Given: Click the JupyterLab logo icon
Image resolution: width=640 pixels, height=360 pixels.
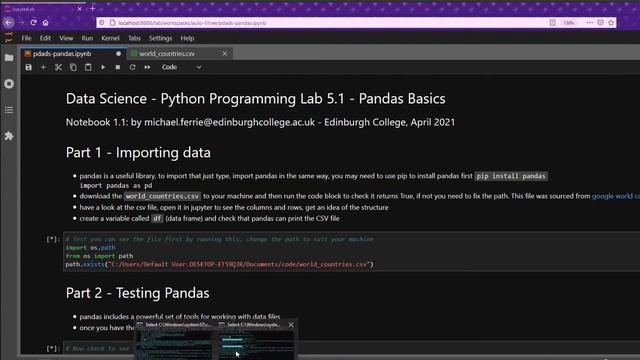Looking at the screenshot, I should pos(9,38).
